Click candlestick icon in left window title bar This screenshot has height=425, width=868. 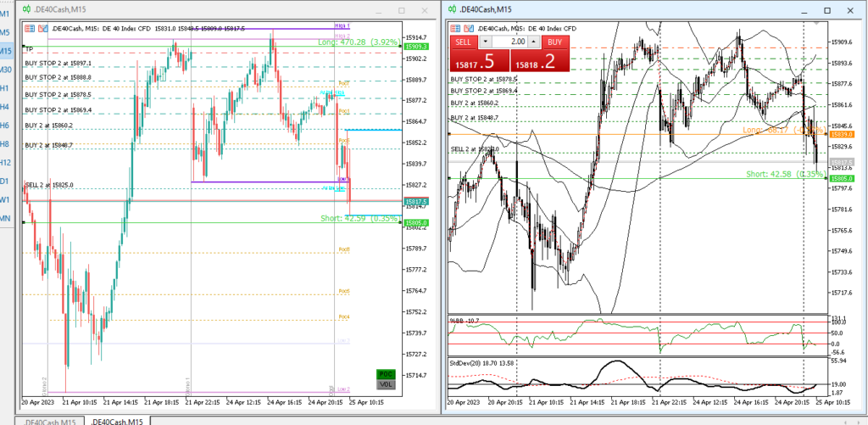point(26,9)
